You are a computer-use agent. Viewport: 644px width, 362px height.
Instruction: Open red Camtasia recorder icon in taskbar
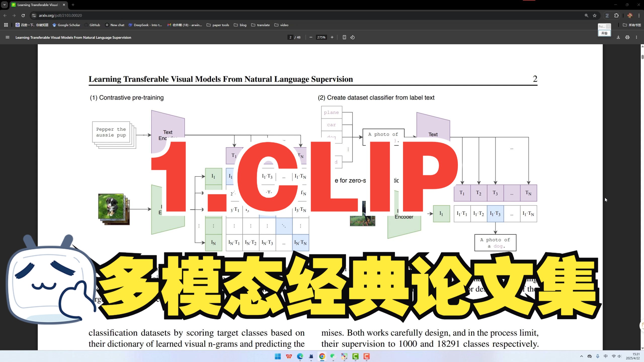click(366, 356)
